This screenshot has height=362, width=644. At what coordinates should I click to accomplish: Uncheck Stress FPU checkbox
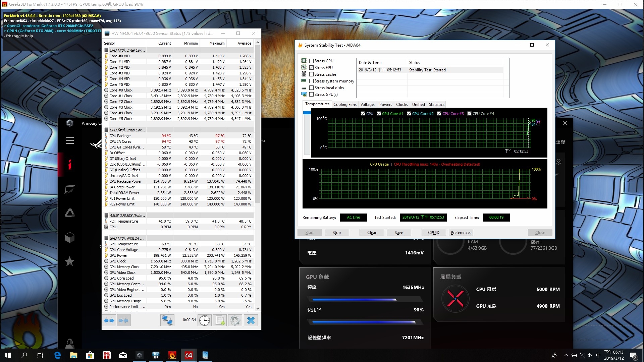[x=312, y=68]
